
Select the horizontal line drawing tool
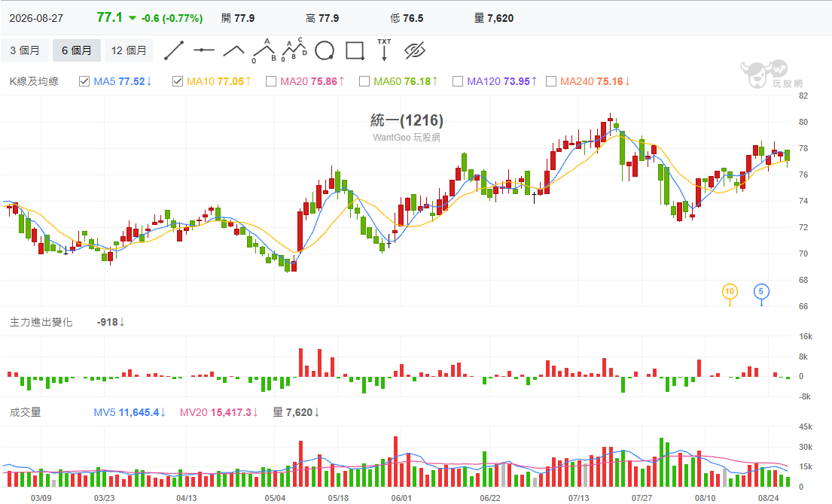204,50
